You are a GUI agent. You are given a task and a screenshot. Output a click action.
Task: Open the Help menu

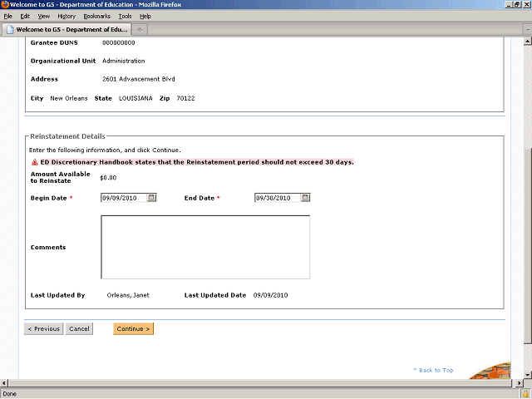(x=145, y=17)
